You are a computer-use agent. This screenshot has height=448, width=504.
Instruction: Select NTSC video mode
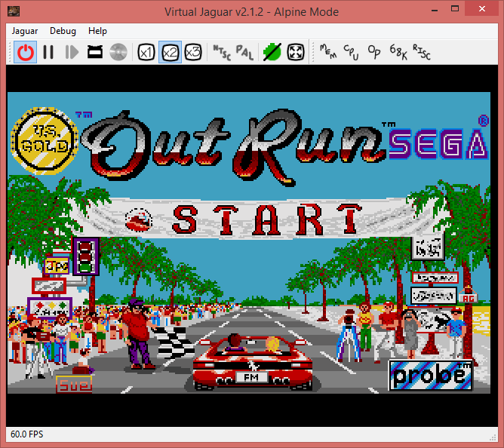(x=221, y=52)
